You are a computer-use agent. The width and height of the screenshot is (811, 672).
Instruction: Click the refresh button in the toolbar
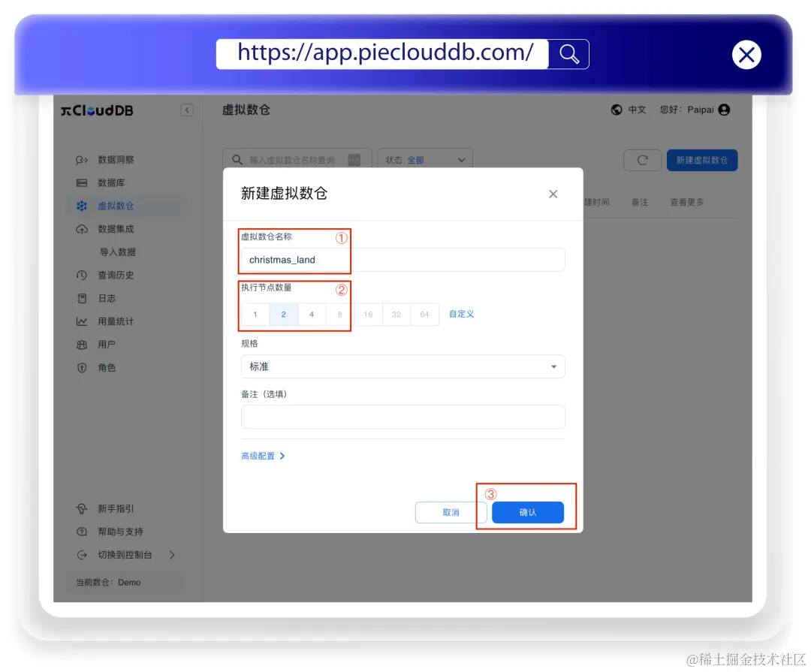click(642, 160)
